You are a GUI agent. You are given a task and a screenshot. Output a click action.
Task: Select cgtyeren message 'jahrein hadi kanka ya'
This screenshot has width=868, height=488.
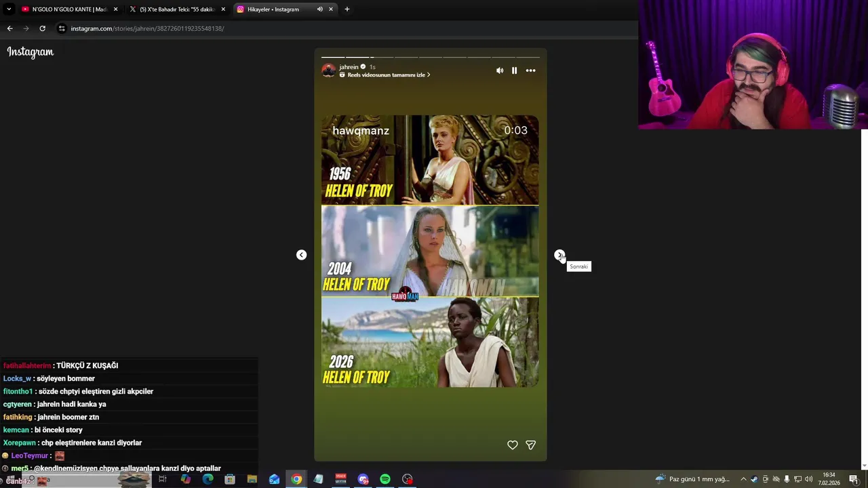pos(54,404)
